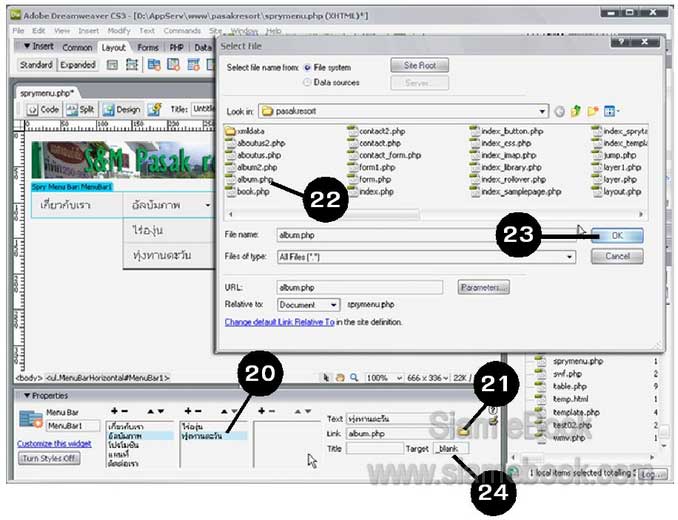Select the pointer Select tool in status bar
Screen dimensions: 678x520
(x=326, y=378)
